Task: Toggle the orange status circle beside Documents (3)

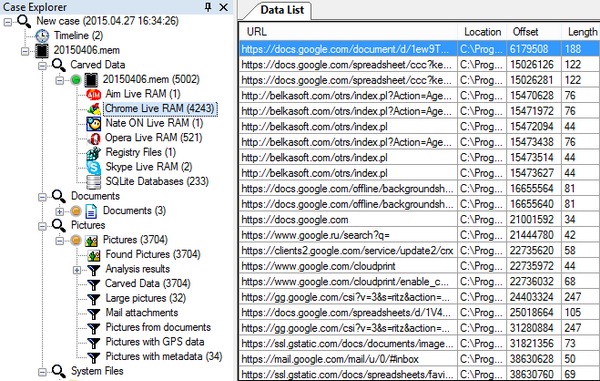Action: [x=76, y=211]
